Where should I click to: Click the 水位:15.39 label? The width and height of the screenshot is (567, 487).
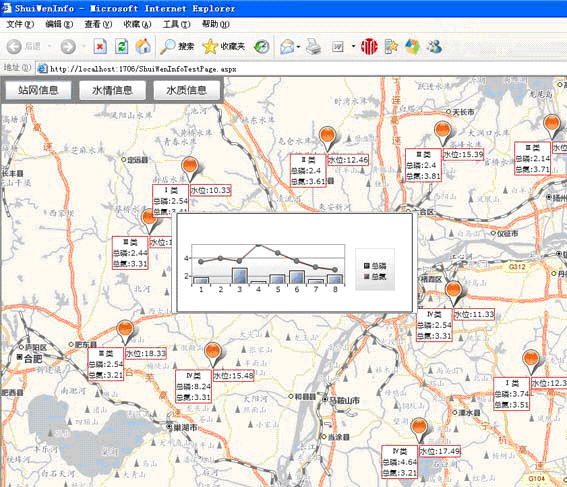(x=463, y=155)
